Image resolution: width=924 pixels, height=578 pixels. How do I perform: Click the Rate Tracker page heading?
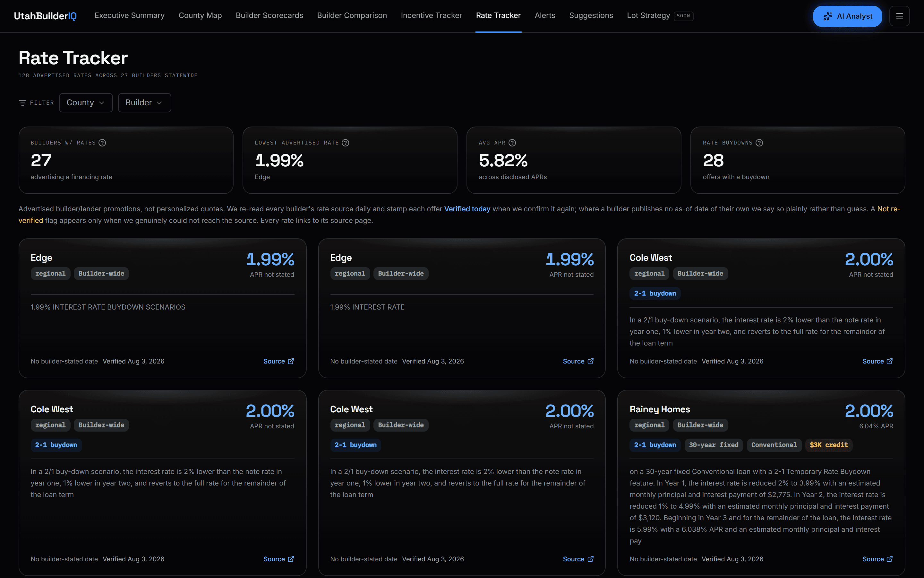point(73,58)
